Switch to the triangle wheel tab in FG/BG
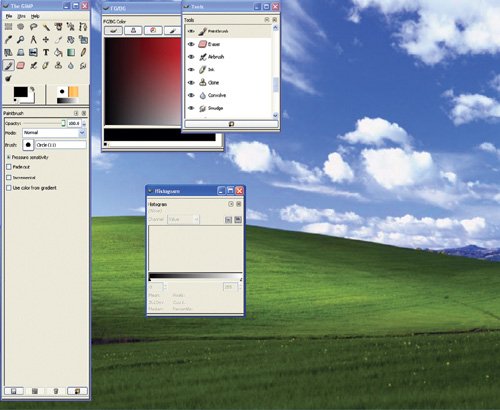Image resolution: width=500 pixels, height=410 pixels. click(x=153, y=31)
